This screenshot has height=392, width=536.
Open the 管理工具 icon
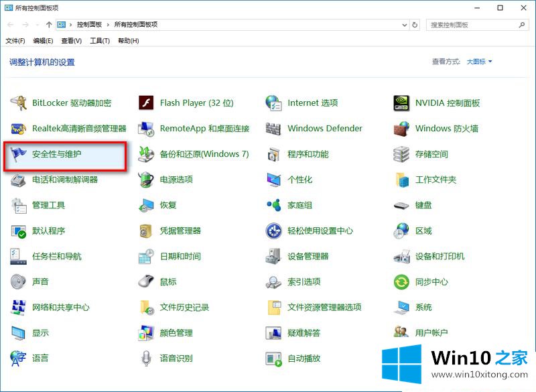(x=19, y=206)
